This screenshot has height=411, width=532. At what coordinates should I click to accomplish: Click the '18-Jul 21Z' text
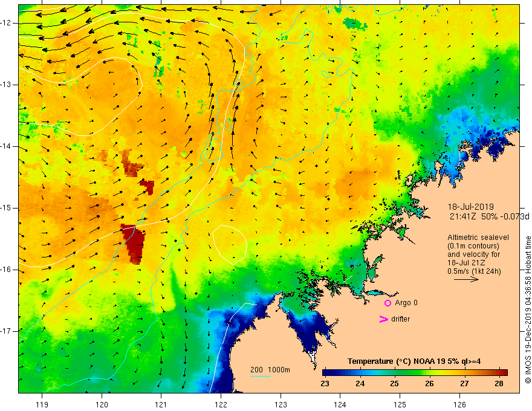(x=466, y=263)
